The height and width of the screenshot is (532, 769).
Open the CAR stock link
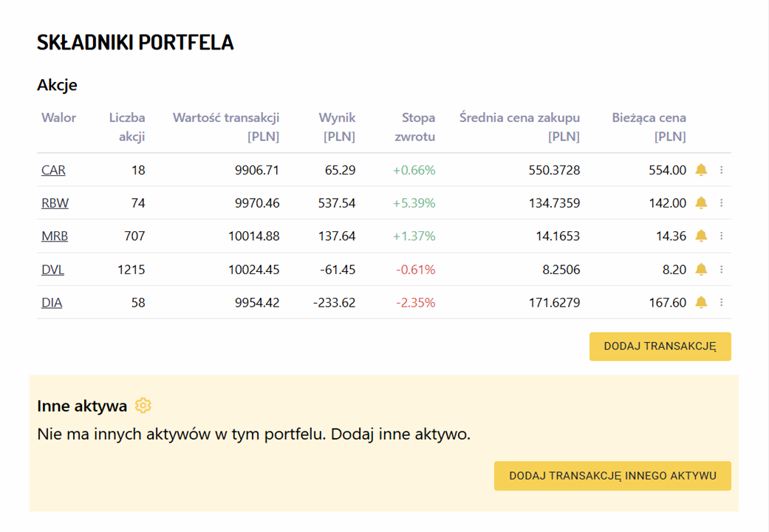tap(53, 170)
